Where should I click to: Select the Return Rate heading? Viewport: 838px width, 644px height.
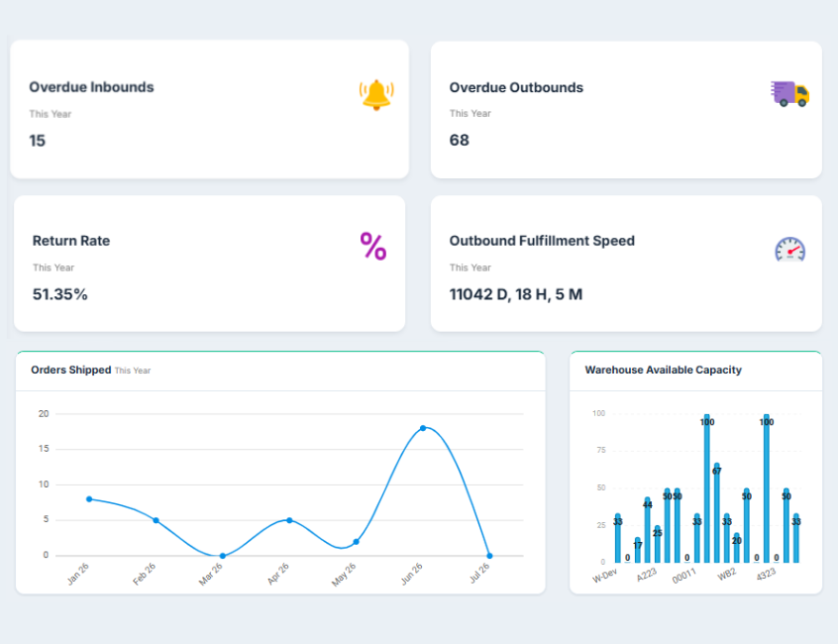click(71, 241)
